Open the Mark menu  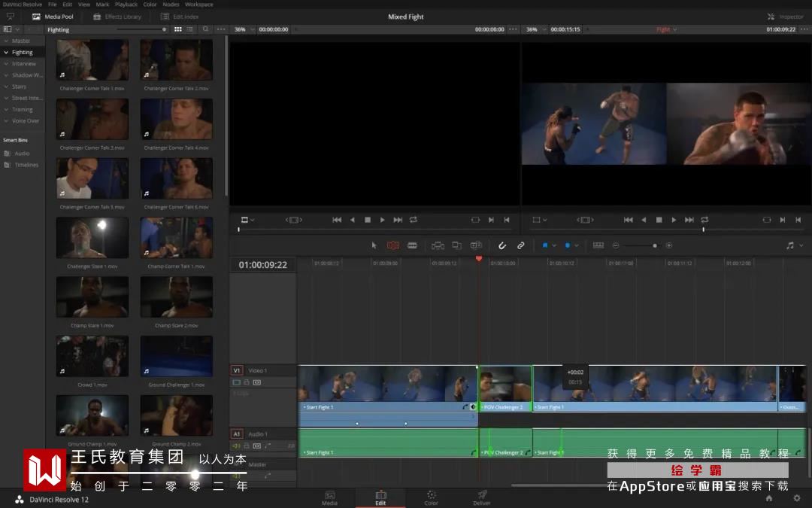(102, 5)
